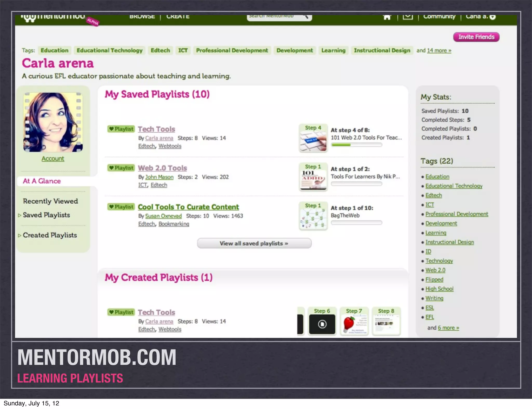Click Edtech in Tags sidebar list
The width and height of the screenshot is (532, 409).
pyautogui.click(x=434, y=195)
